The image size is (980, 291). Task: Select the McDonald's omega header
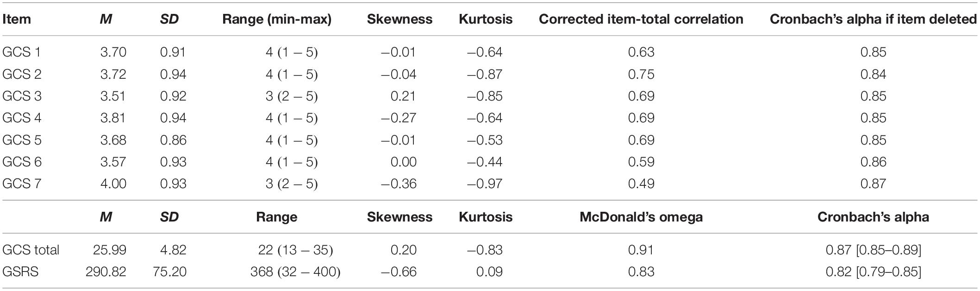point(641,217)
